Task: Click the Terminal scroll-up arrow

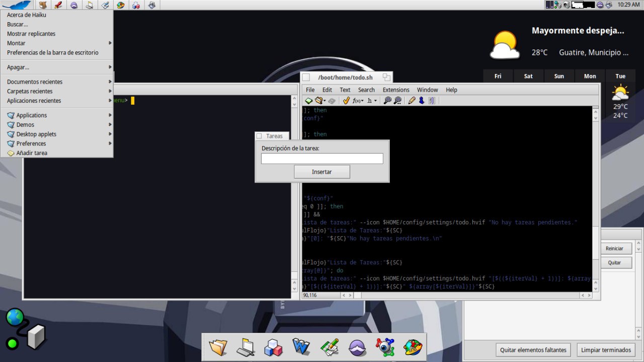Action: [x=295, y=99]
